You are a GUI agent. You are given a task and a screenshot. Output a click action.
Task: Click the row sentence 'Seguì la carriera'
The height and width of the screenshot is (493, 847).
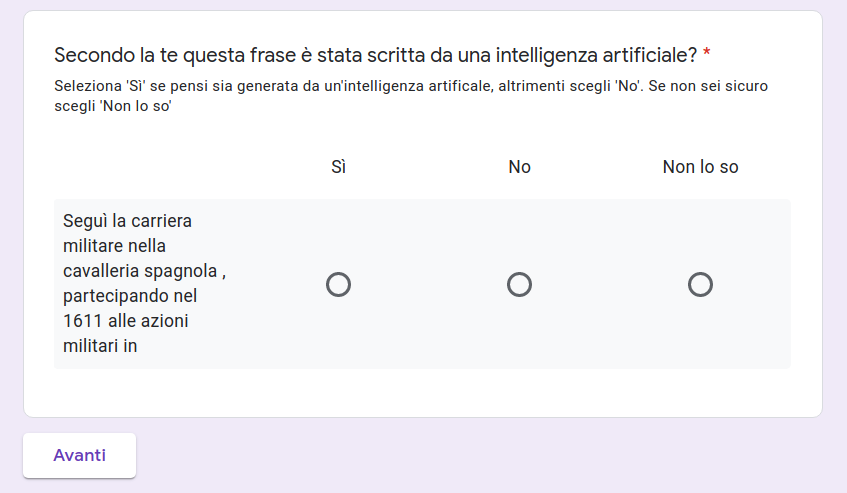pyautogui.click(x=127, y=221)
